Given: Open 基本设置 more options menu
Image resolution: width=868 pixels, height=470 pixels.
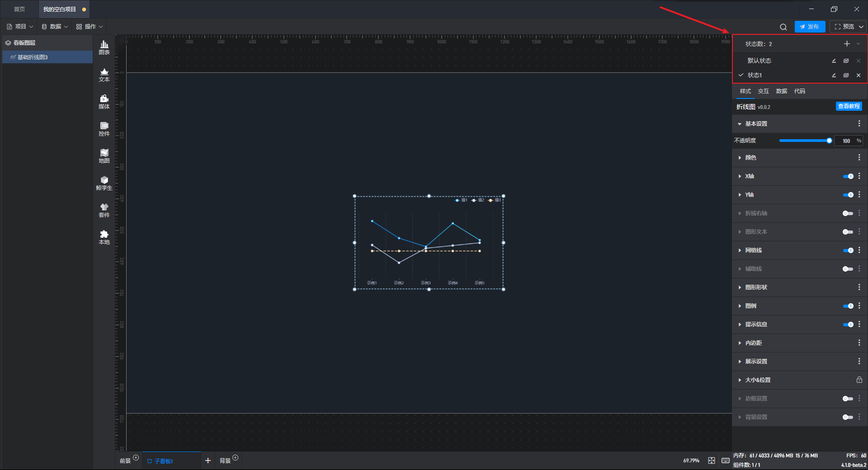Looking at the screenshot, I should [x=859, y=124].
